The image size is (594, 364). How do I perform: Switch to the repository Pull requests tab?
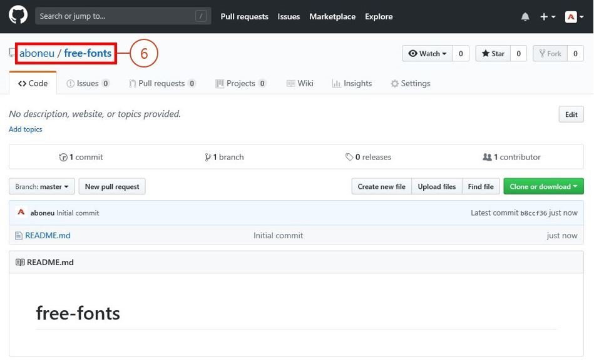click(162, 83)
